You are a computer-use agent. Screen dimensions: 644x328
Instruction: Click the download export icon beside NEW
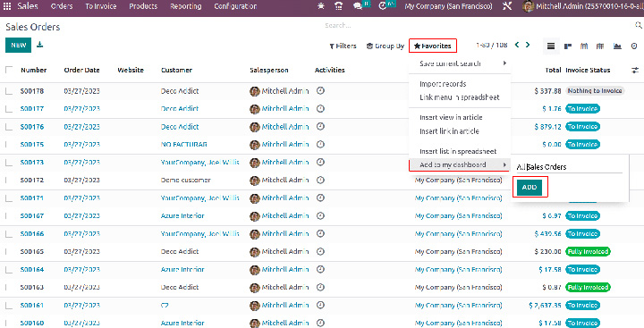40,45
